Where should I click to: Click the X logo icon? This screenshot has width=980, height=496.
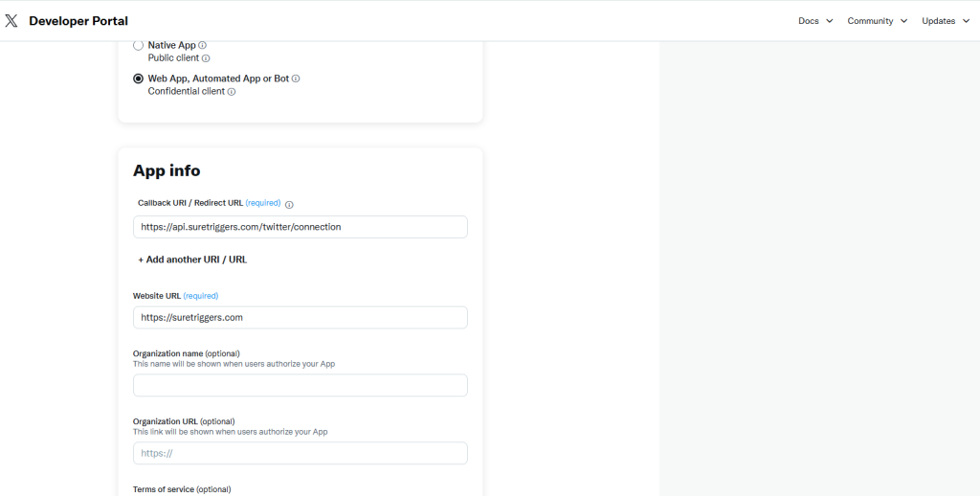(x=11, y=21)
